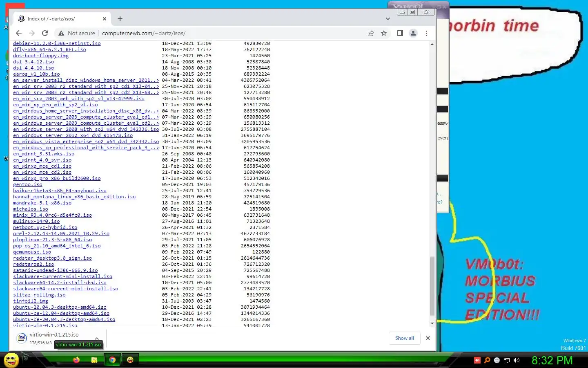Click minix_R3.4.0rc6-d5e4fc0.iso link
The image size is (588, 368).
tap(52, 215)
